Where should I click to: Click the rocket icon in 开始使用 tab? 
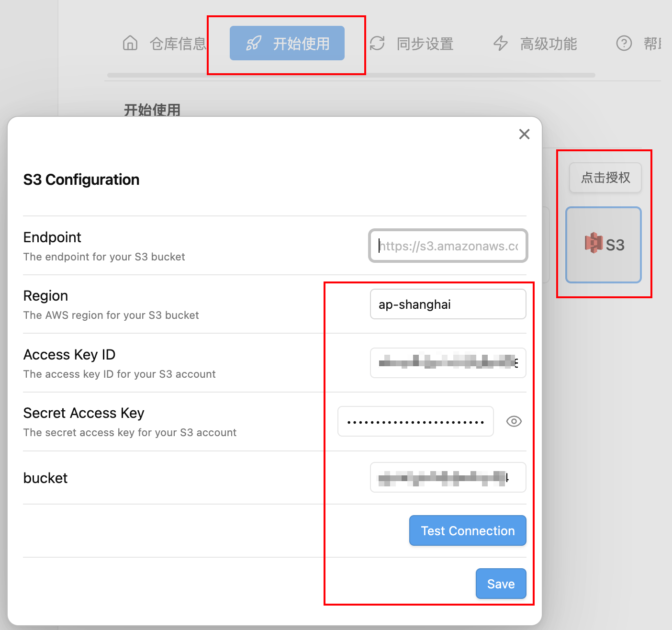(253, 44)
